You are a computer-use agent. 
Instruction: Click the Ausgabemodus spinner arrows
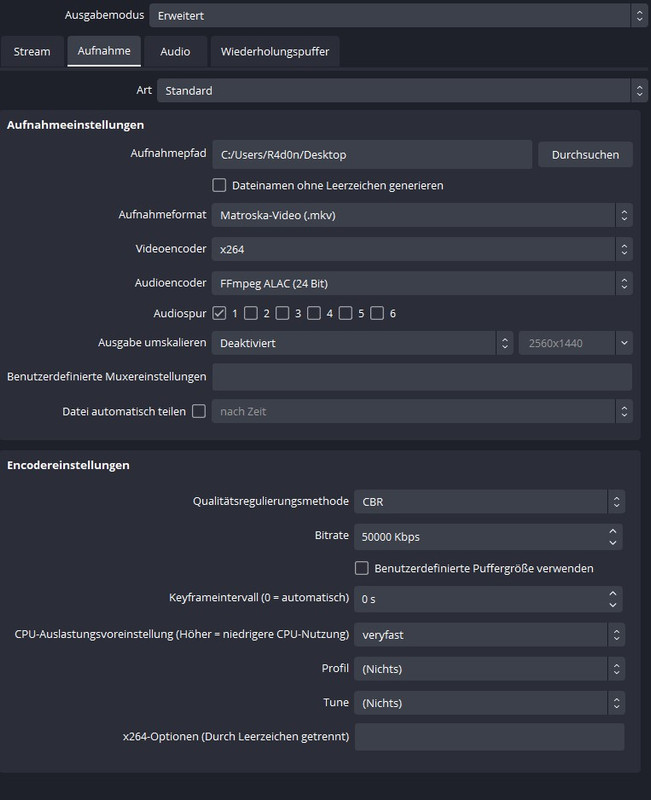[x=639, y=15]
